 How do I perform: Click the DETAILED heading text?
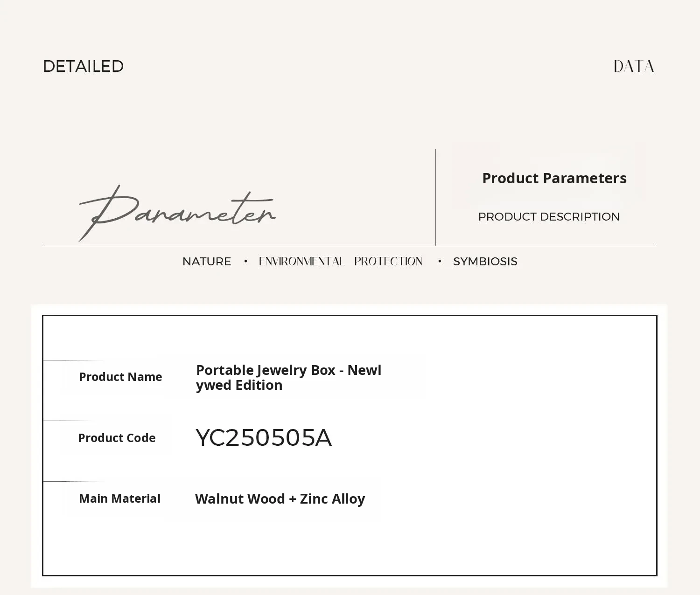coord(83,66)
